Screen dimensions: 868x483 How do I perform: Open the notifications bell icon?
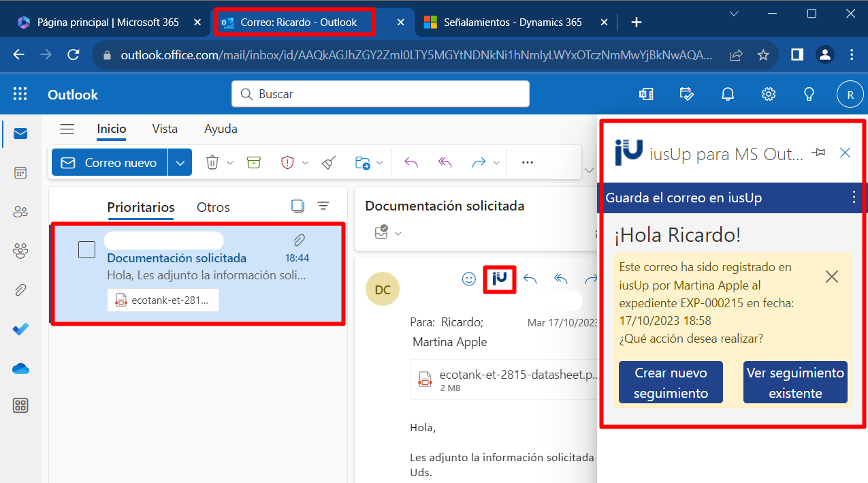(x=728, y=94)
